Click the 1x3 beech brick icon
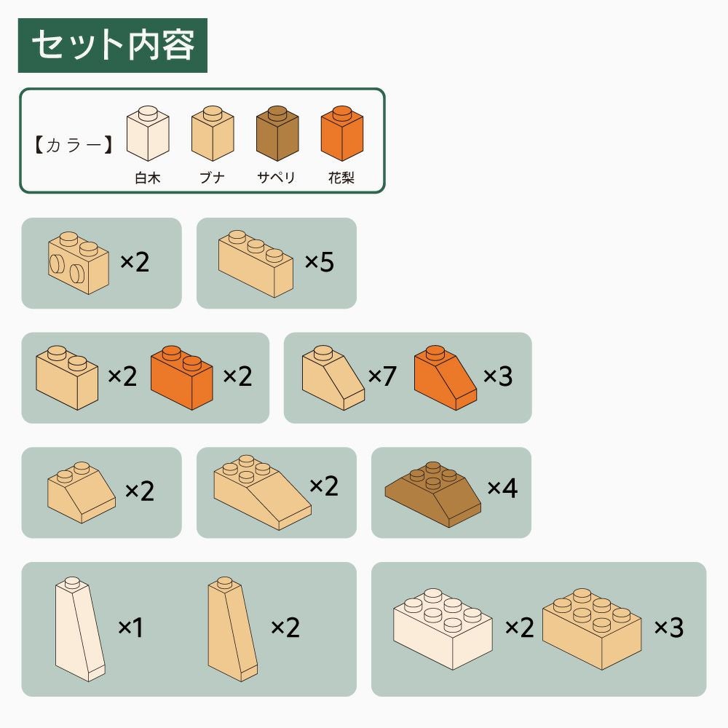The image size is (728, 728). pos(256,264)
